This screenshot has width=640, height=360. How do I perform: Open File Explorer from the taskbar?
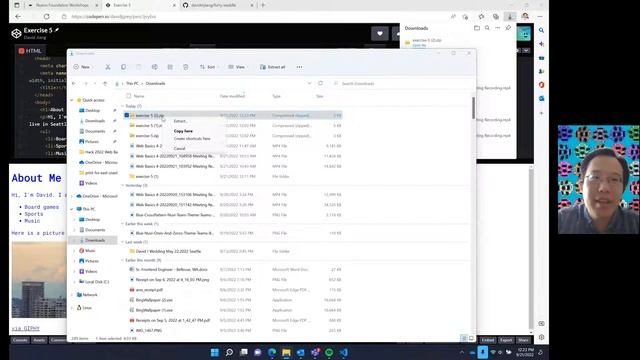[287, 352]
